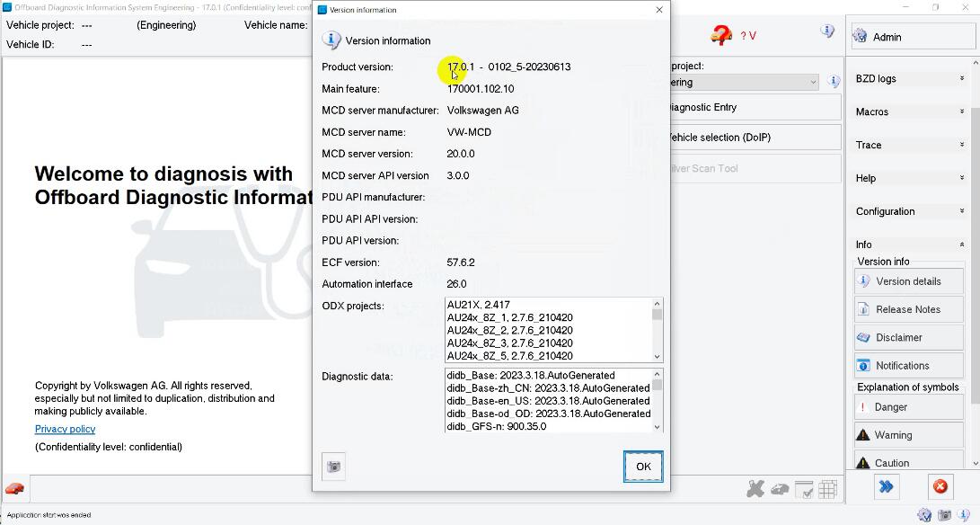Click the Admin button
Screen dimensions: 980x525
click(x=913, y=37)
